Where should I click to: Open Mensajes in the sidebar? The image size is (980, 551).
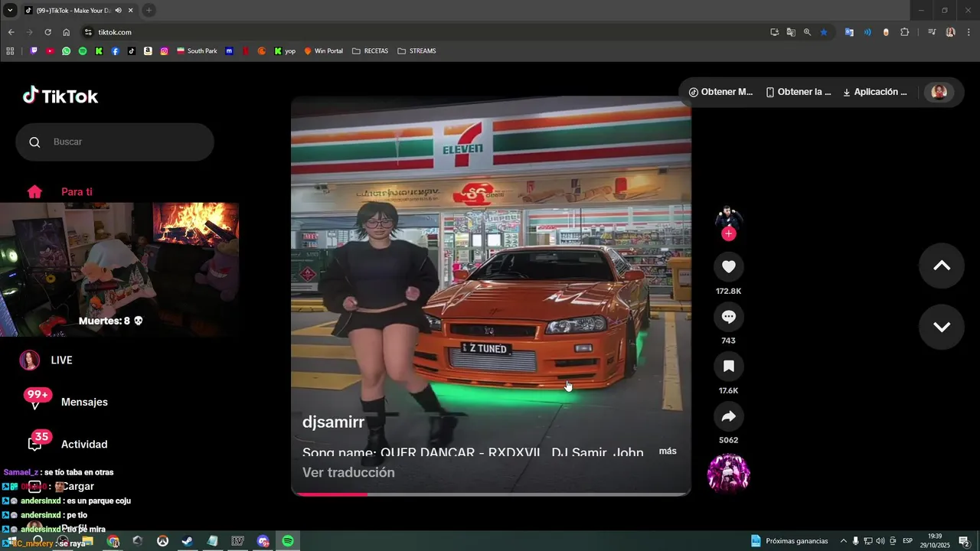tap(67, 402)
